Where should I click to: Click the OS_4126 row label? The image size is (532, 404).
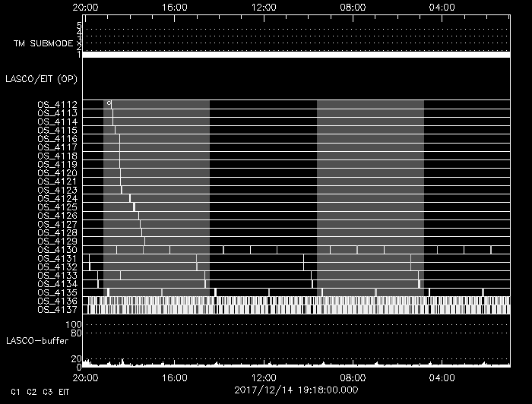click(57, 216)
